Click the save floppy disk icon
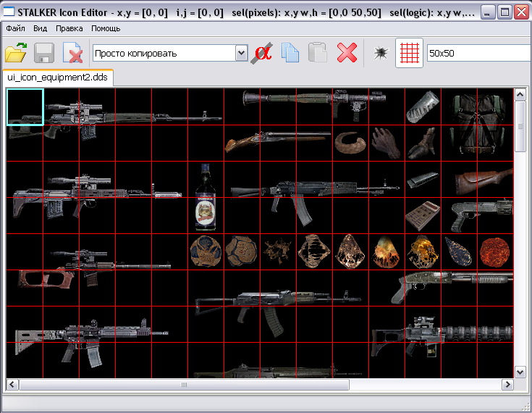 click(x=44, y=53)
